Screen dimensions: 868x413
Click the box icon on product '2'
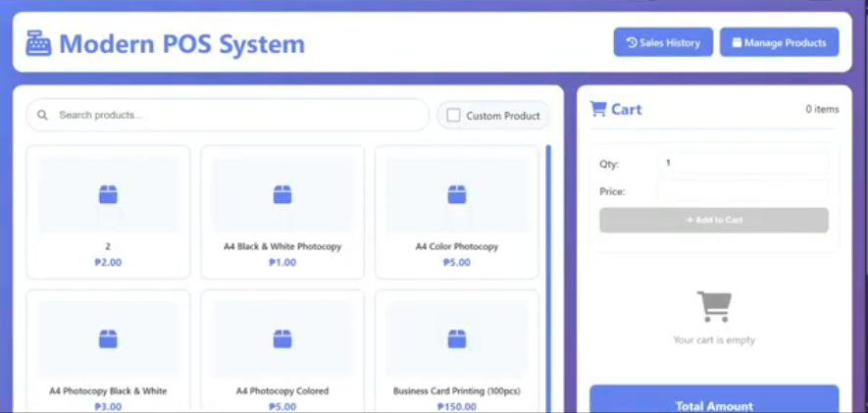click(108, 194)
